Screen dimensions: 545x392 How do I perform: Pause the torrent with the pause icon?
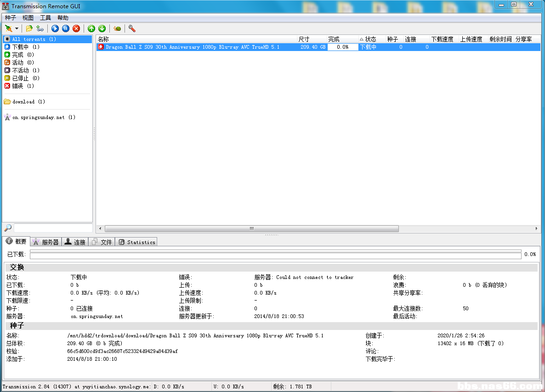[65, 28]
